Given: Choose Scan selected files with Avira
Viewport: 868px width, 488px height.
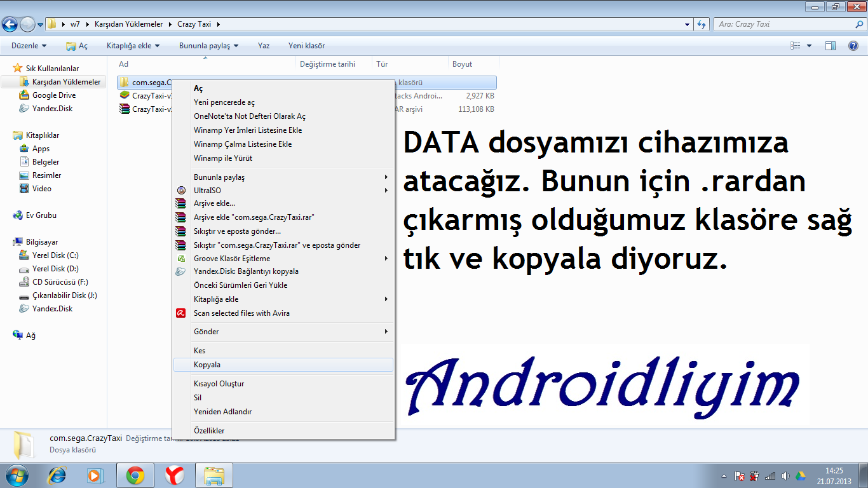Looking at the screenshot, I should coord(283,313).
